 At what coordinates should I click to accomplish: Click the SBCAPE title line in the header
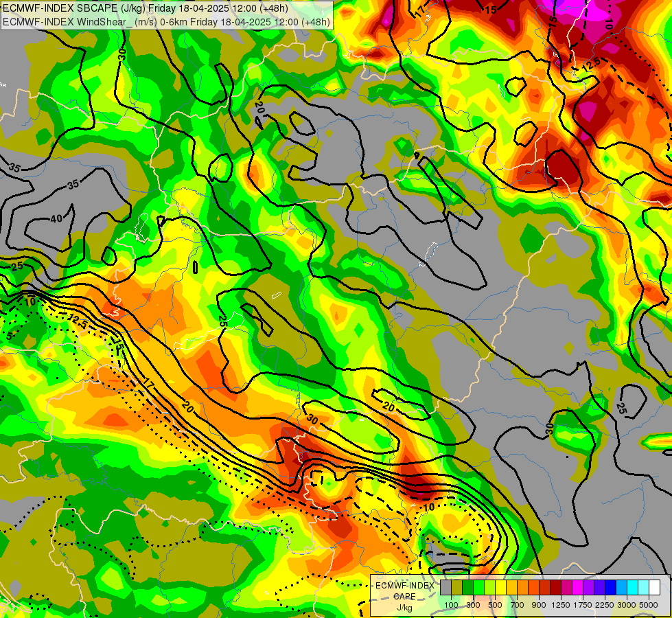(146, 8)
